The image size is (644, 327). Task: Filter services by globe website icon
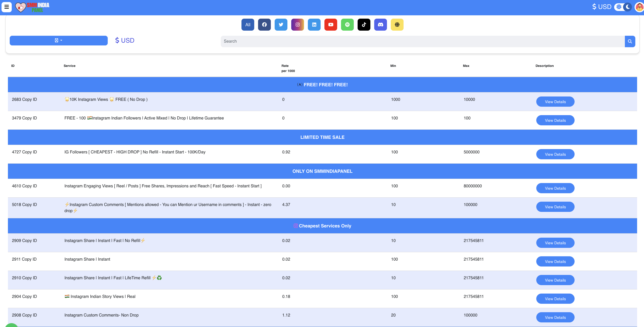point(397,25)
